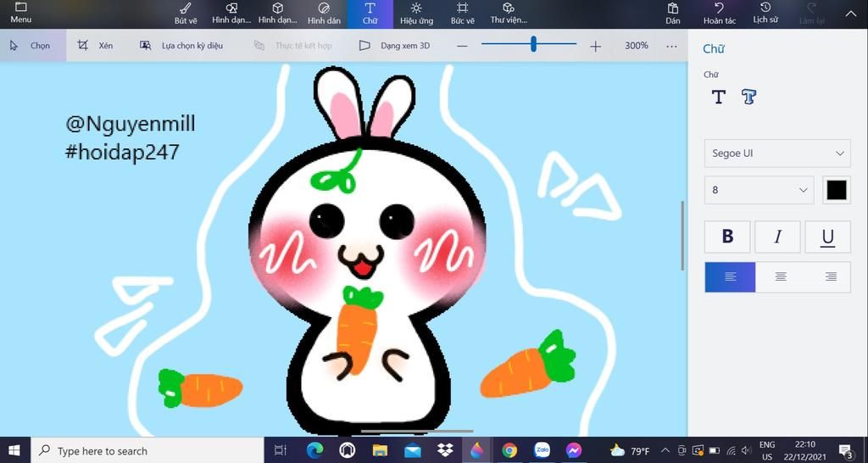Open the 3D shapes cube tool
The height and width of the screenshot is (463, 868).
click(x=278, y=14)
